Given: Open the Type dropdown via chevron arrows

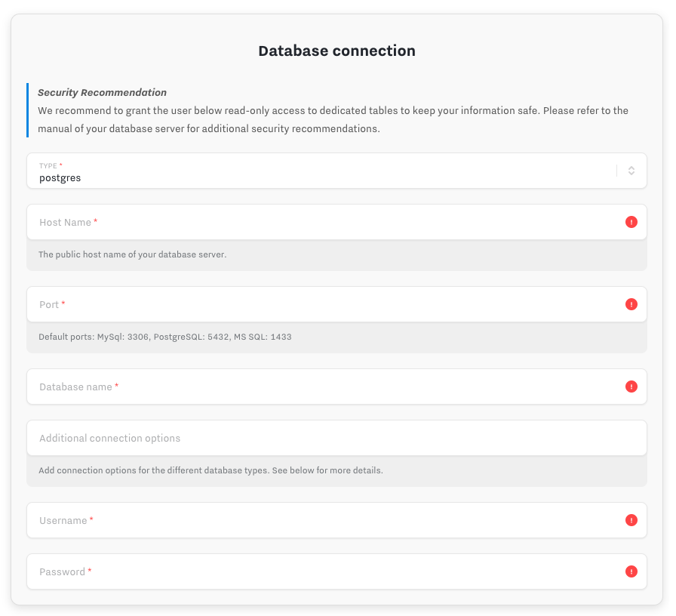Looking at the screenshot, I should coord(631,171).
